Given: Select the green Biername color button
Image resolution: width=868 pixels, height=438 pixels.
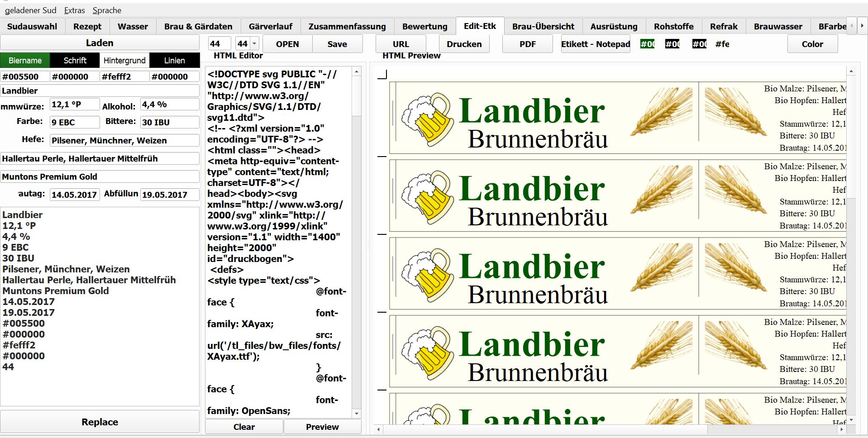Looking at the screenshot, I should pyautogui.click(x=25, y=60).
